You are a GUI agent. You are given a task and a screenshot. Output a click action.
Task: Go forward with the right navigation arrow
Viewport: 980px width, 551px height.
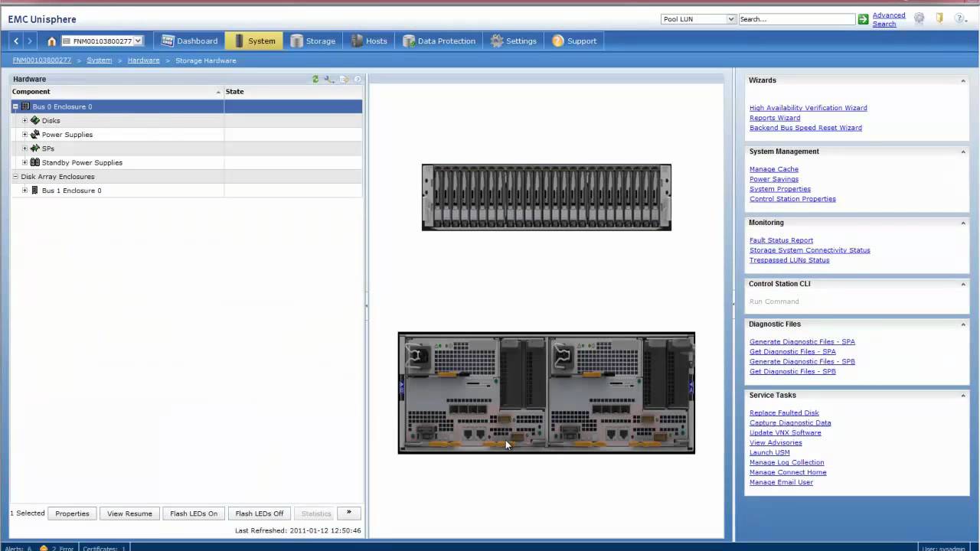click(x=30, y=41)
